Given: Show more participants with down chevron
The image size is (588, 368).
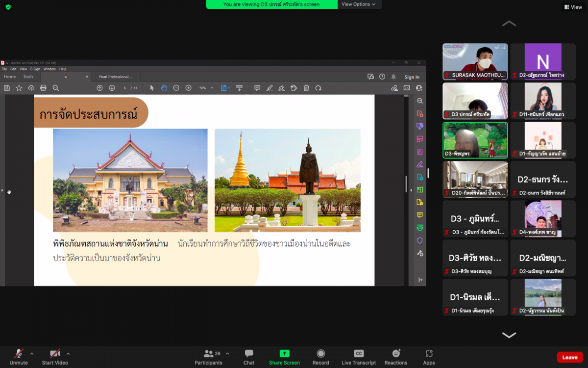Looking at the screenshot, I should point(509,335).
